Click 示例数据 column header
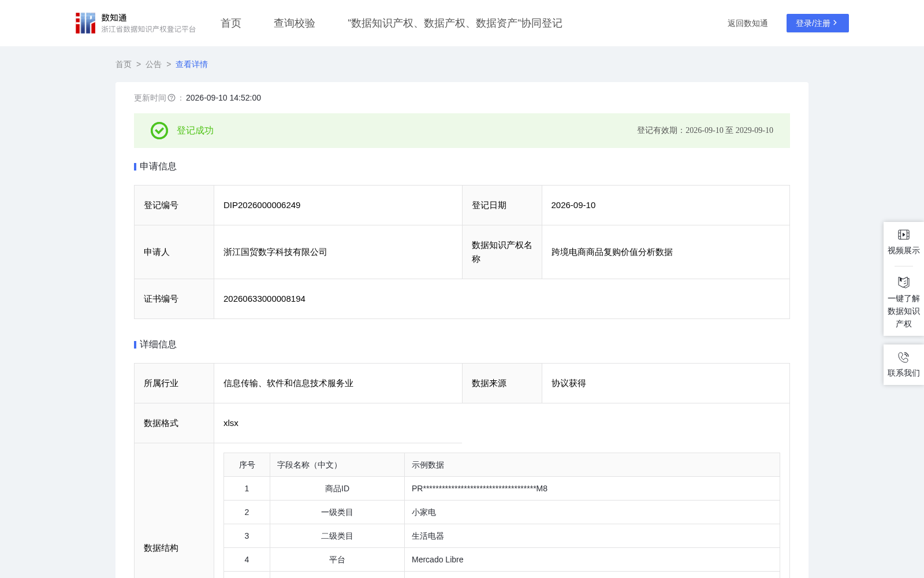 coord(593,465)
